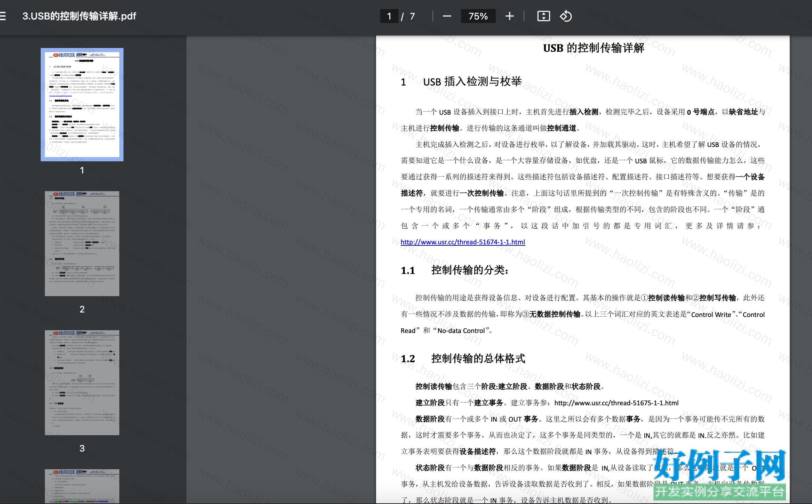This screenshot has width=812, height=504.
Task: Click the thread-51675-1-1.html URL text
Action: pos(616,403)
